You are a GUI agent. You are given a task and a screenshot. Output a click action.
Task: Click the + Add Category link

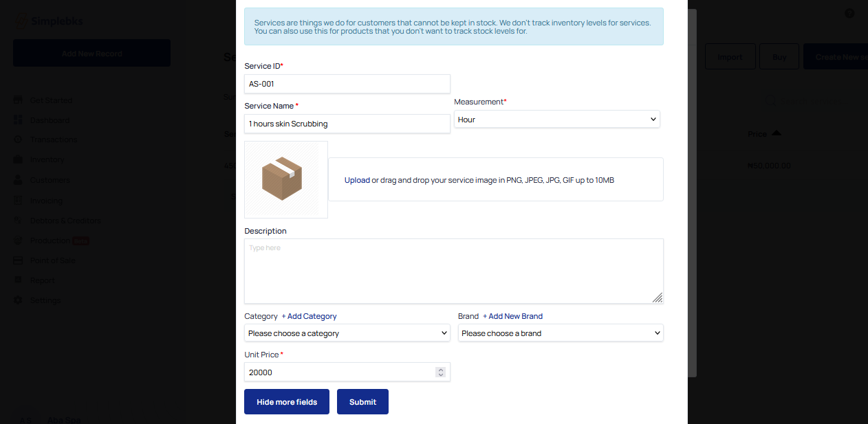click(x=309, y=316)
